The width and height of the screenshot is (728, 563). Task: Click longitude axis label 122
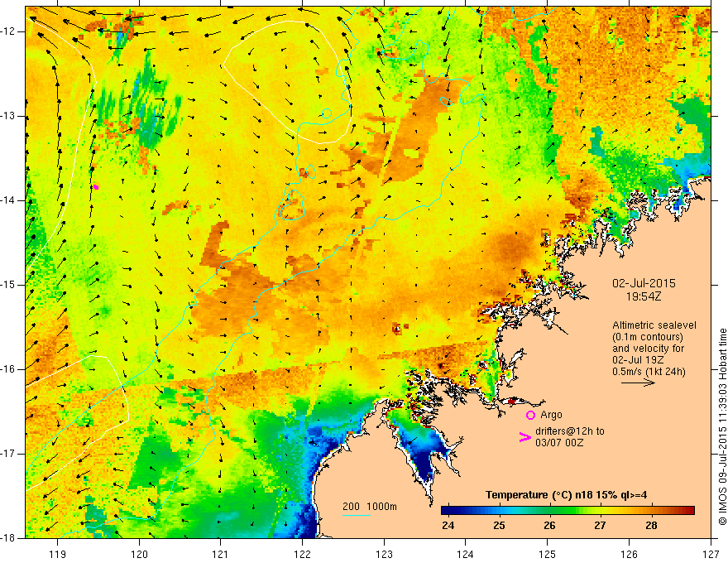(x=302, y=554)
